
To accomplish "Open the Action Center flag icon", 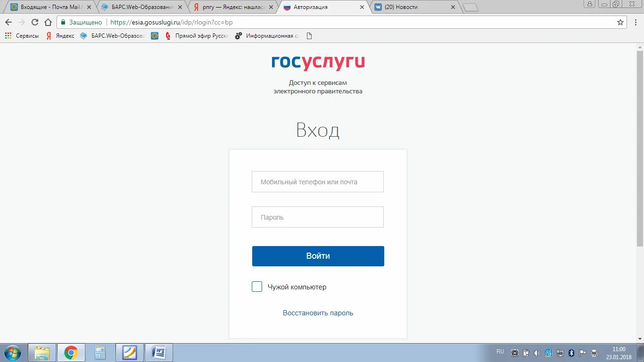I will 583,353.
